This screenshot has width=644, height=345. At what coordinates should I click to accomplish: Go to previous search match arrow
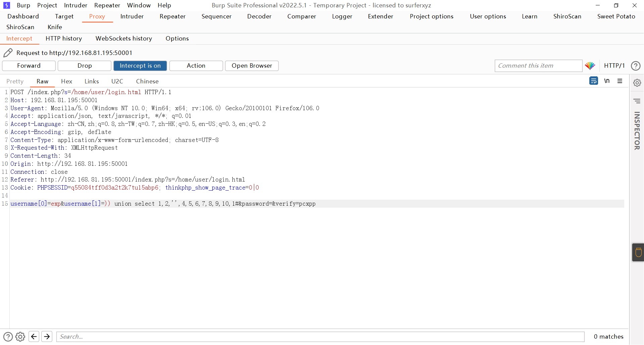coord(34,337)
